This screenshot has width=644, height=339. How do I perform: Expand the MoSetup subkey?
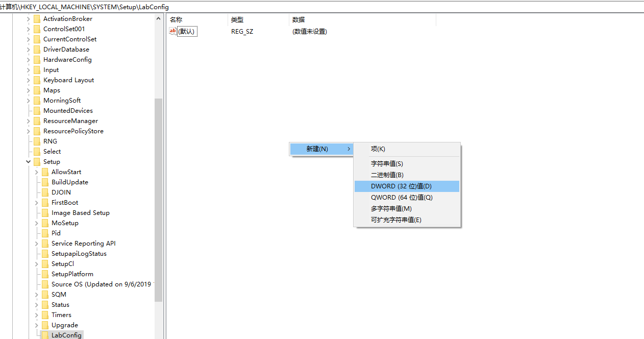(x=37, y=223)
